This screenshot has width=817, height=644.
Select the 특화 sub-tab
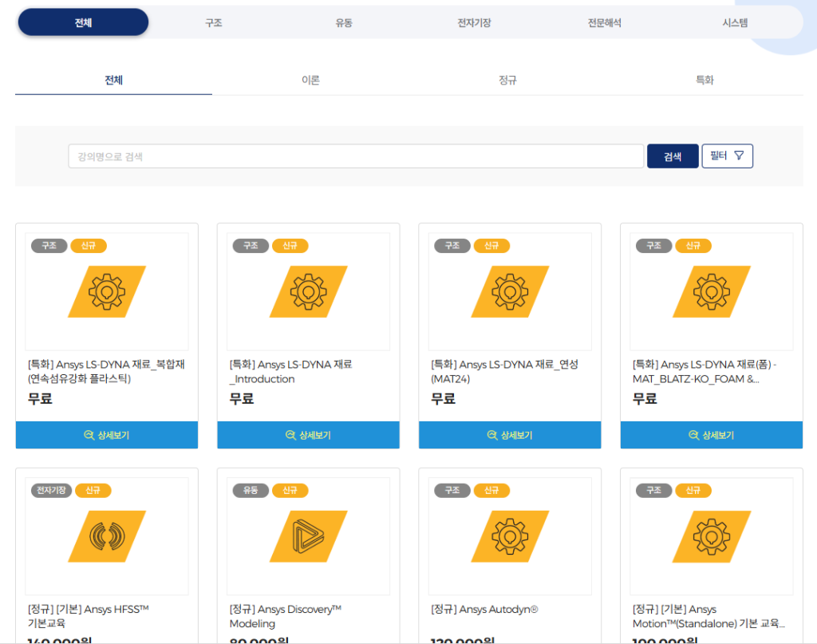click(705, 80)
